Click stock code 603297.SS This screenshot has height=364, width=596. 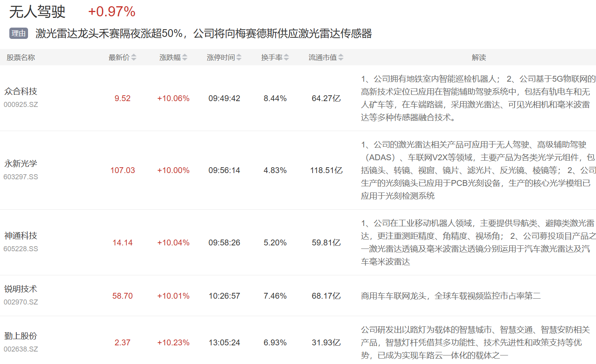coord(21,177)
